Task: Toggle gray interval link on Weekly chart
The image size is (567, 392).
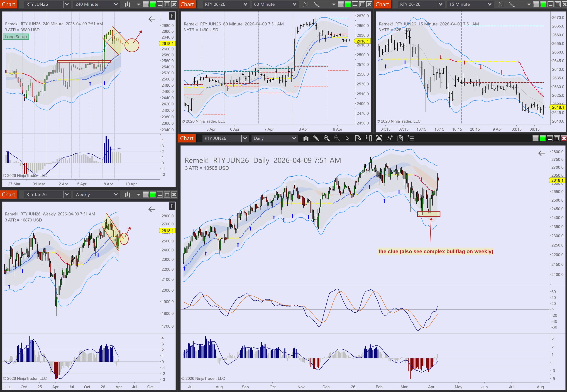Action: click(x=146, y=195)
